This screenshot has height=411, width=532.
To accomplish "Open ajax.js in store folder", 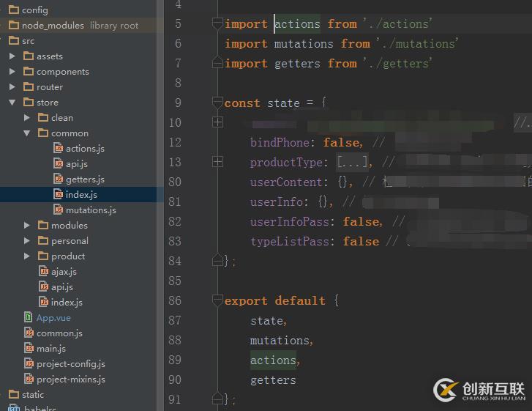I will click(x=64, y=272).
